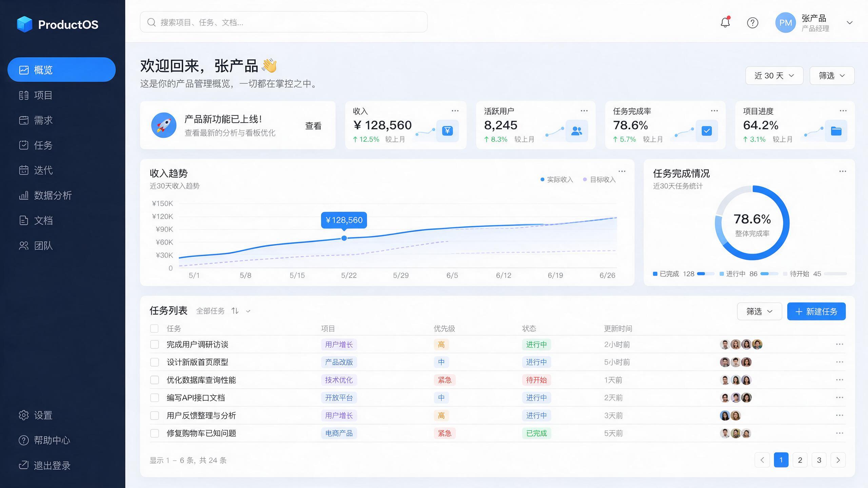868x488 pixels.
Task: Open more options on the 任务完成情况 panel
Action: [843, 171]
